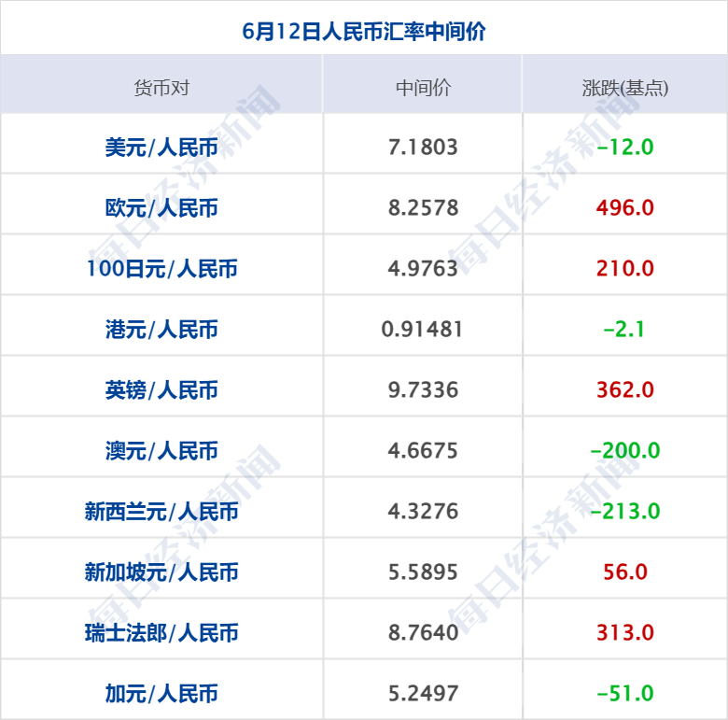Screen dimensions: 728x720
Task: Click the -12.0 change value
Action: pos(625,148)
